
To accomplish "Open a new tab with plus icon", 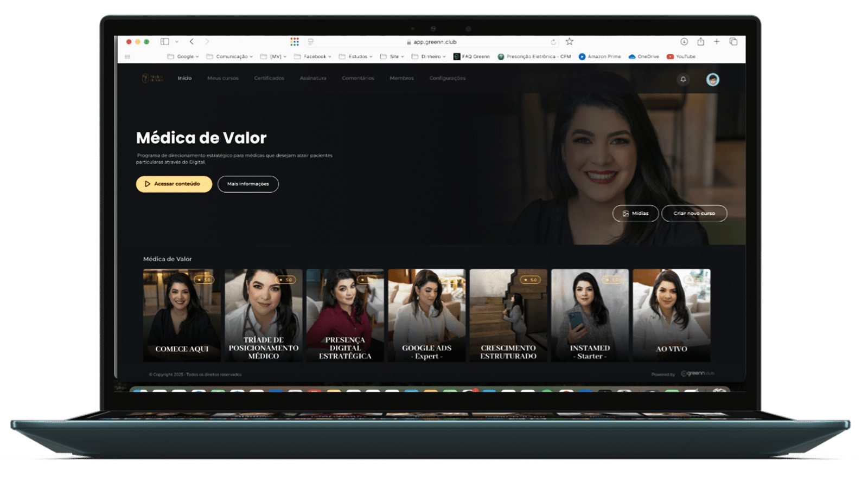I will tap(717, 42).
